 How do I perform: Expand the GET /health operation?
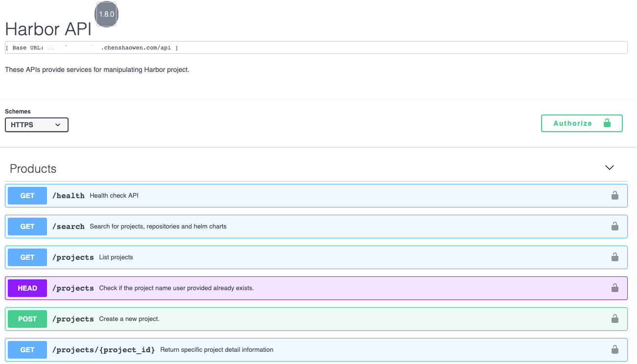coord(316,196)
